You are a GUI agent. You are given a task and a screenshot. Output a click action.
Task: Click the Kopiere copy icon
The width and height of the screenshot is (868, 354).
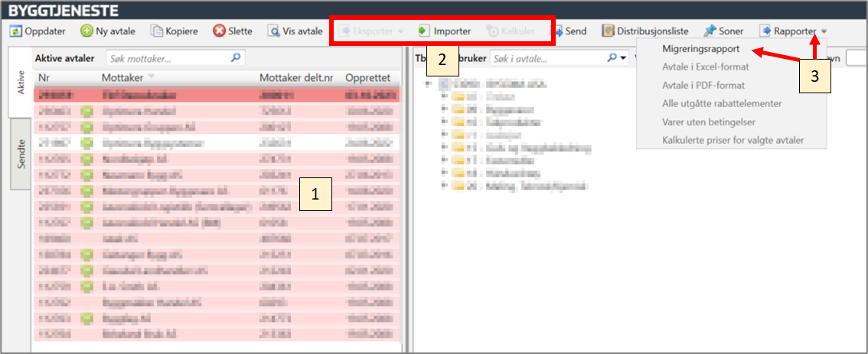(x=157, y=31)
